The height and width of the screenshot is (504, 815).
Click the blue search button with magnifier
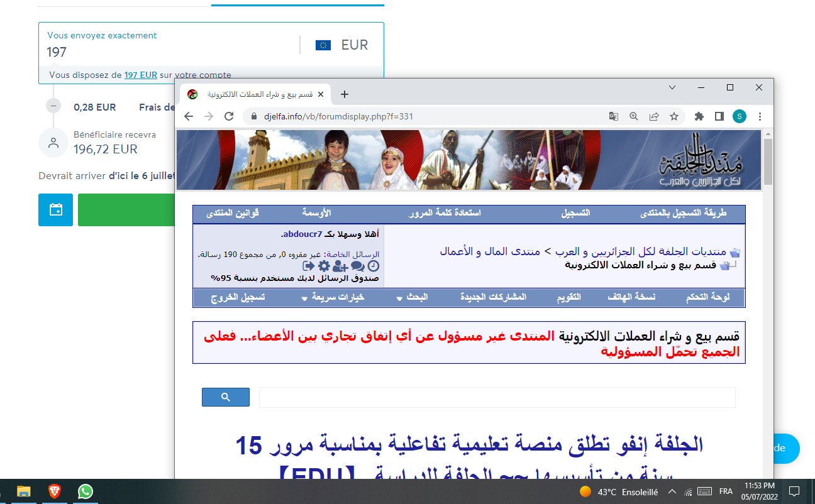tap(226, 397)
